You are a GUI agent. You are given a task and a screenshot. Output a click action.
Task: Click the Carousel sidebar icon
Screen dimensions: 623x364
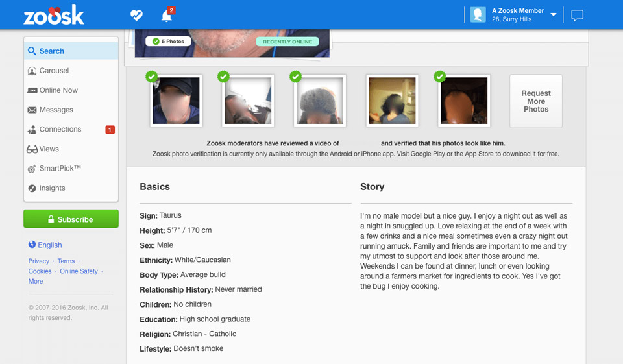click(x=32, y=71)
